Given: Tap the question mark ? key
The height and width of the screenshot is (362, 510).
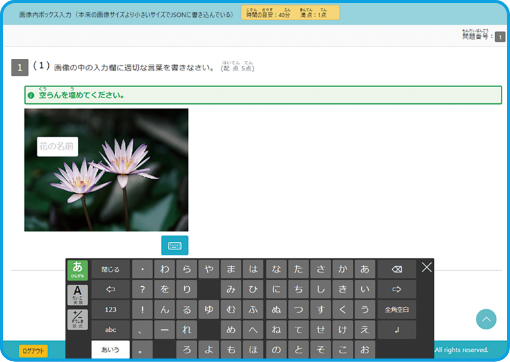Looking at the screenshot, I should pos(142,289).
